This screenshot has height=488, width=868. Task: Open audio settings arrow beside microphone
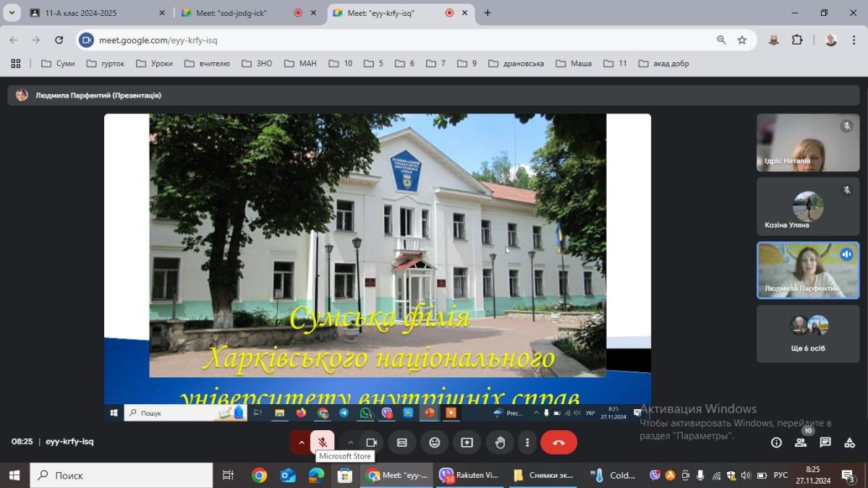pyautogui.click(x=302, y=442)
